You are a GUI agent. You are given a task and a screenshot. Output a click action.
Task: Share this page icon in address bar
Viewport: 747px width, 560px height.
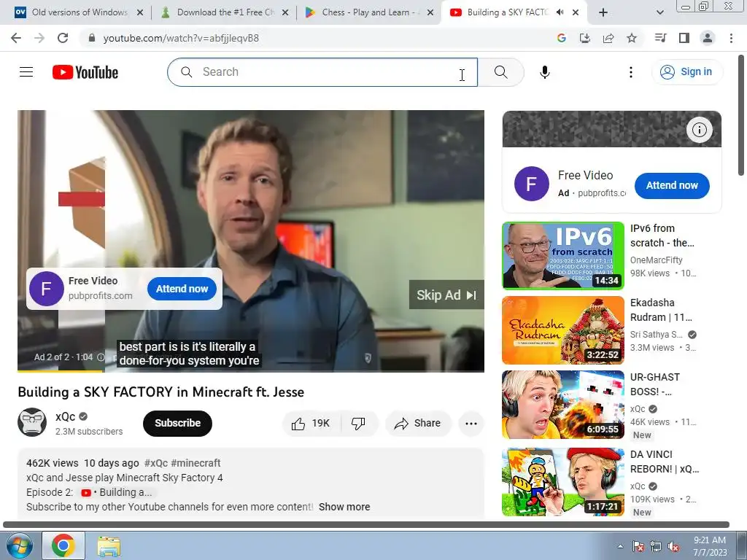pyautogui.click(x=608, y=38)
